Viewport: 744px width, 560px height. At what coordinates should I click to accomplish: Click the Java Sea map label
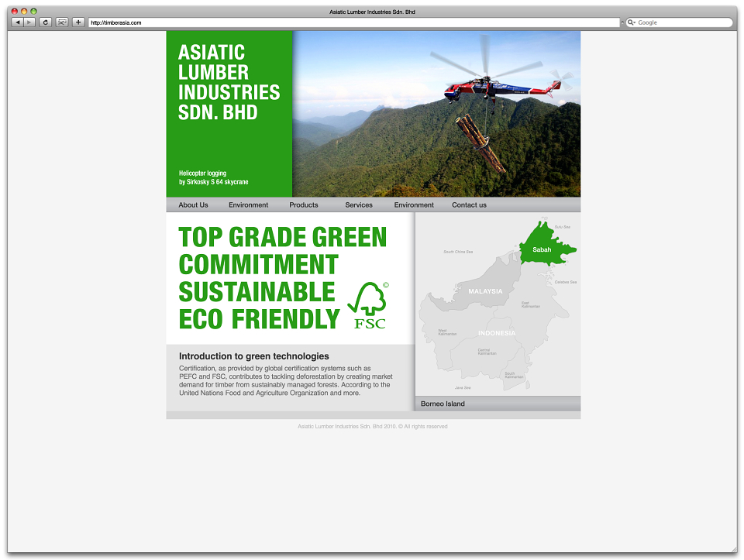(x=463, y=388)
